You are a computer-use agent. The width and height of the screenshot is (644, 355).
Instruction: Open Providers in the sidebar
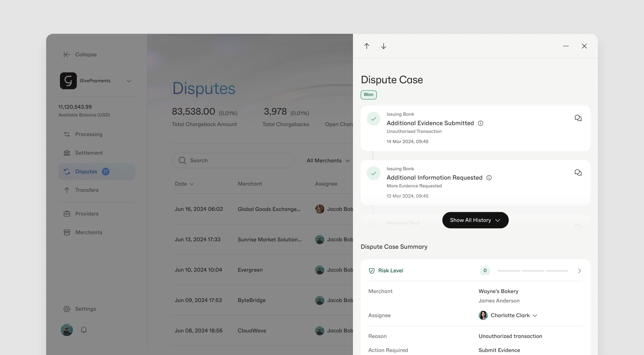(x=97, y=214)
